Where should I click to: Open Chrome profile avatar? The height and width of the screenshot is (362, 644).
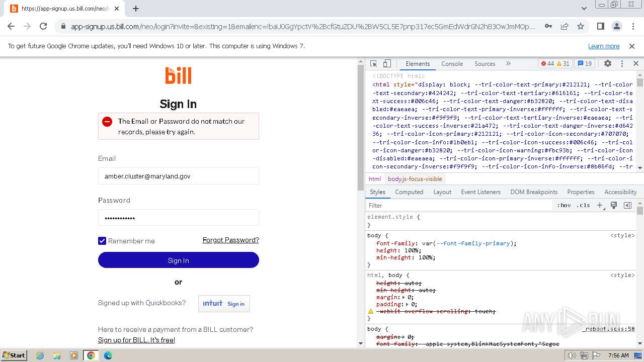point(616,26)
